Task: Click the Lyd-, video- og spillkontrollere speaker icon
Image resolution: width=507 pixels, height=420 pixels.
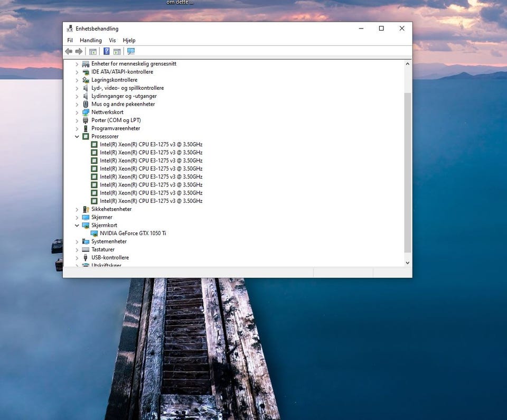Action: tap(86, 88)
